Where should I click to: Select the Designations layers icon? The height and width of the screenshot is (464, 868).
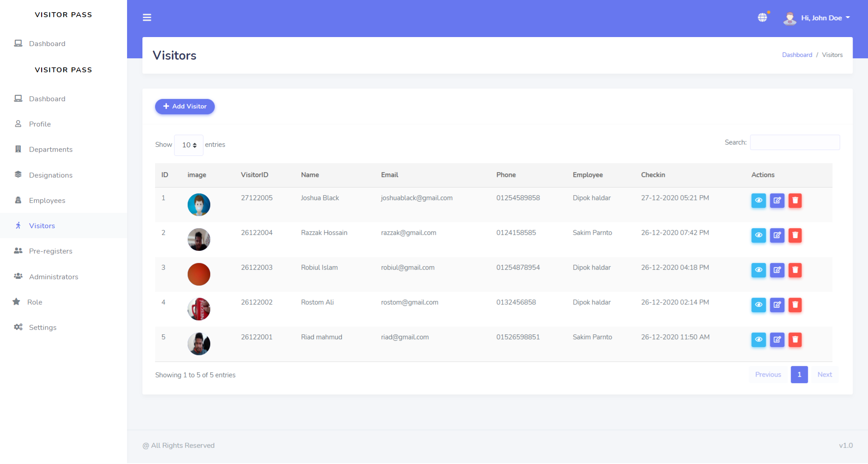pos(18,175)
